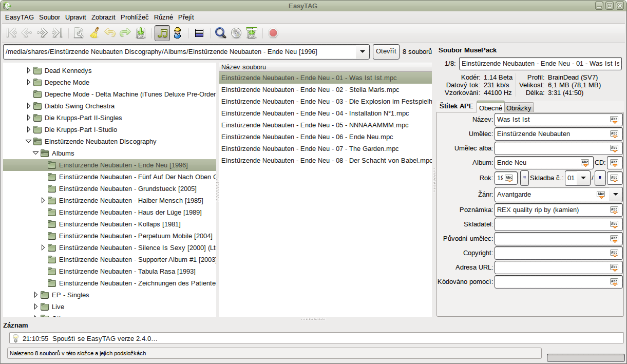The height and width of the screenshot is (364, 627).
Task: Click the Otevřít button
Action: [x=386, y=52]
